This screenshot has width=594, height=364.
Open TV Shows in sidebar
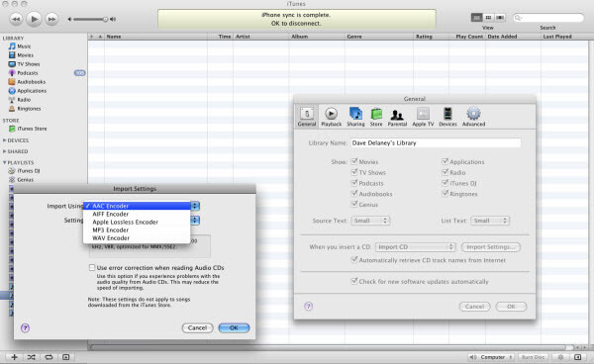tap(28, 64)
